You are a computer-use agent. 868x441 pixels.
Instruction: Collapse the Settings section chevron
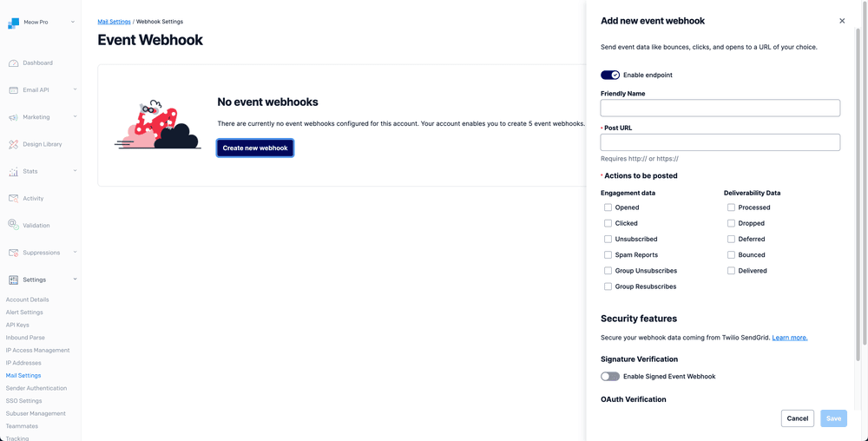click(x=76, y=280)
